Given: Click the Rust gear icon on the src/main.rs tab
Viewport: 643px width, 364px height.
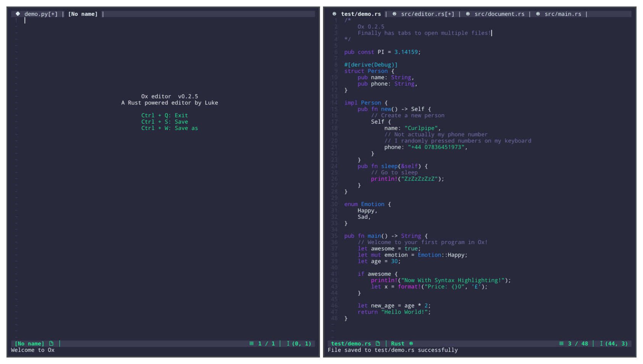Looking at the screenshot, I should pyautogui.click(x=538, y=14).
